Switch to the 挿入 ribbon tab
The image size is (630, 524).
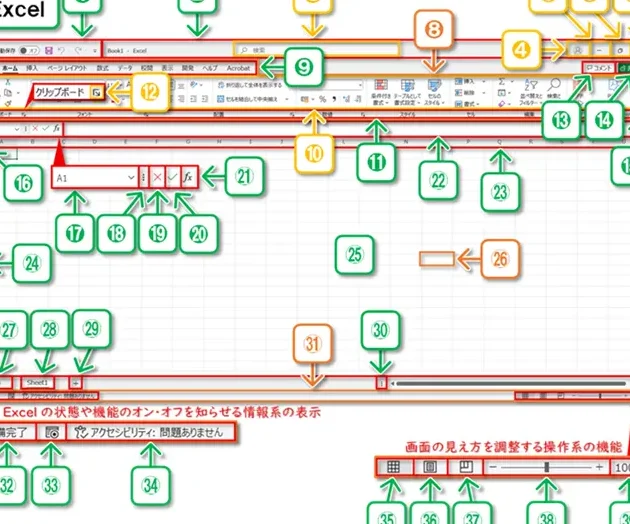coord(32,68)
